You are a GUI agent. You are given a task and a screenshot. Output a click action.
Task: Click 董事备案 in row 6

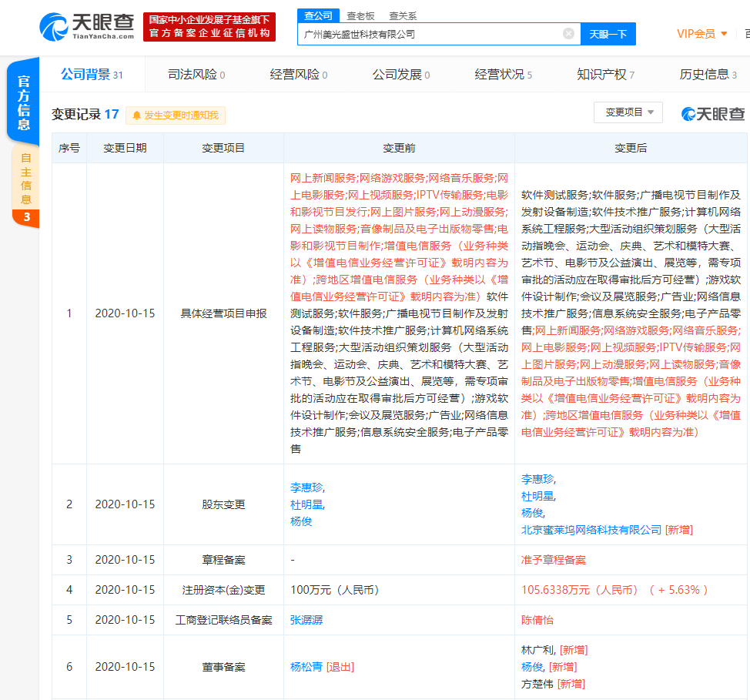pos(223,667)
